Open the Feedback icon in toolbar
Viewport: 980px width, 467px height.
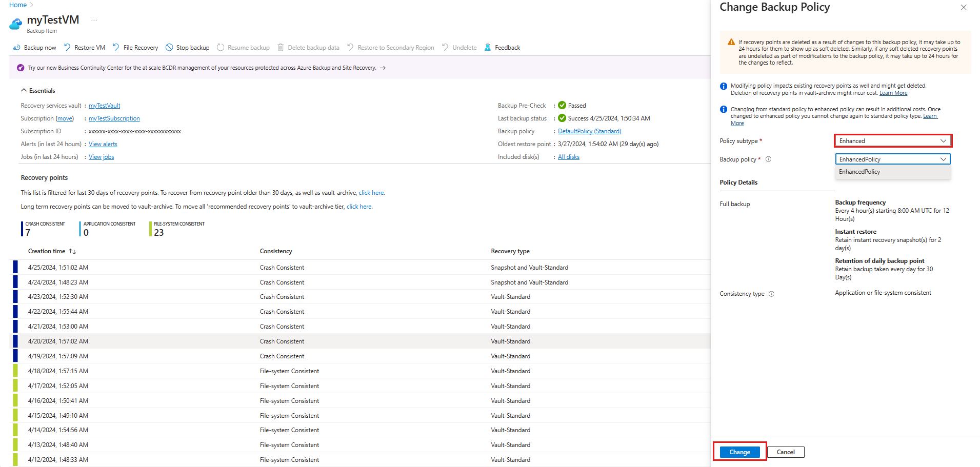pos(488,48)
